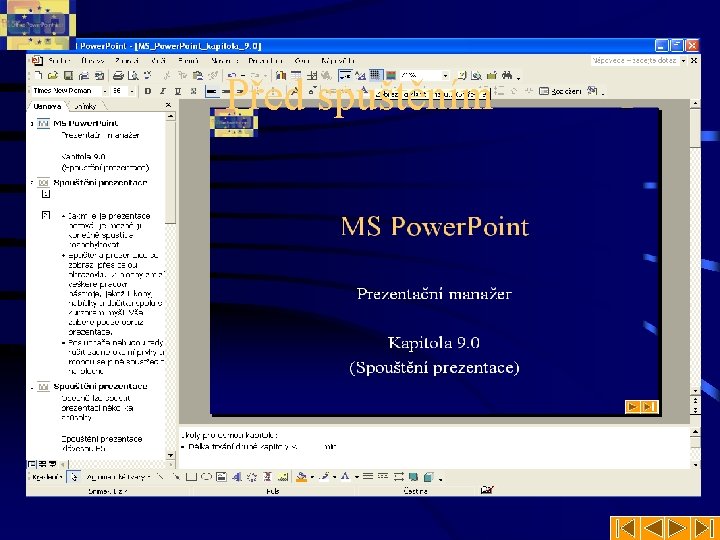Select the Text Box drawing tool

pos(221,477)
